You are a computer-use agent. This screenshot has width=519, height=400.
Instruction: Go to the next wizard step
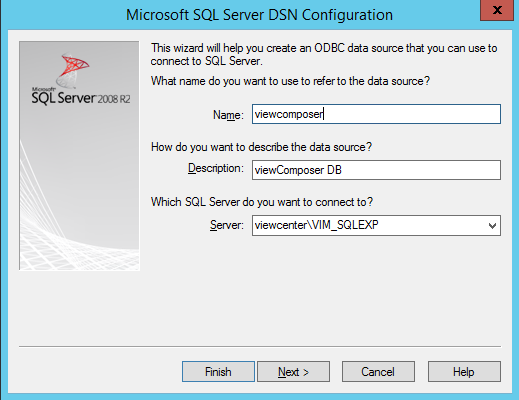tap(293, 372)
